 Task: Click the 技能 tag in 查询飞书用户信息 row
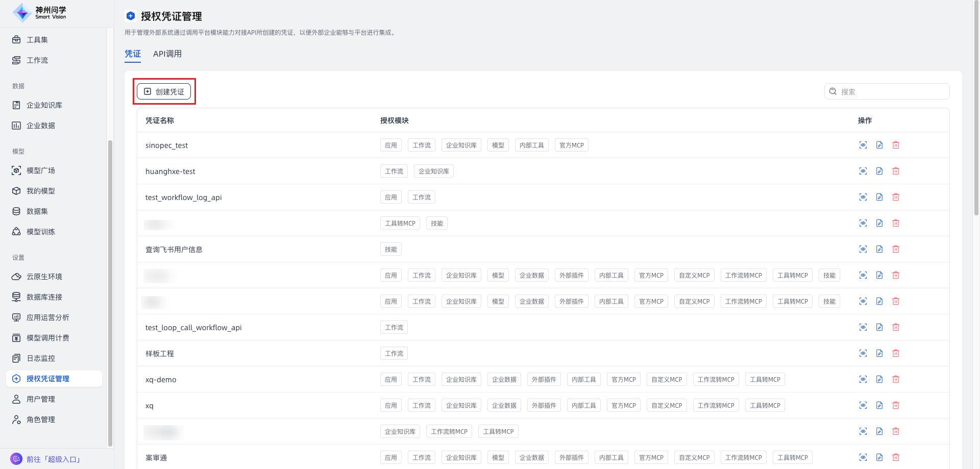391,250
